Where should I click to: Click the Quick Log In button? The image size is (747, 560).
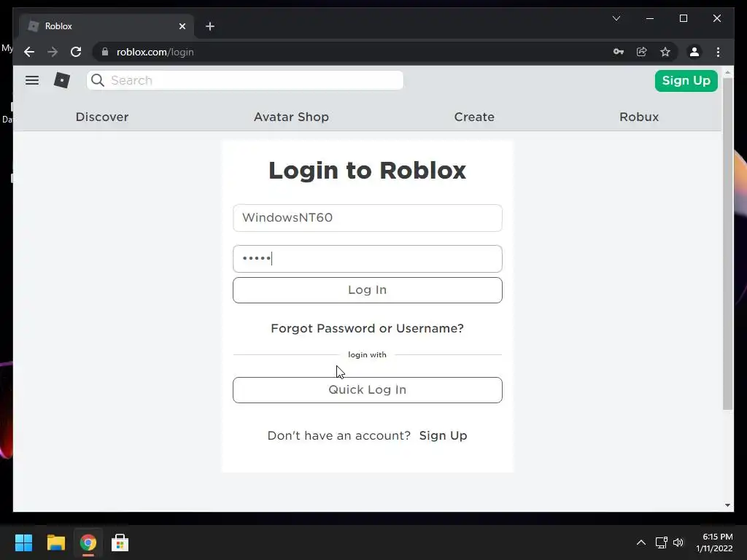click(368, 390)
